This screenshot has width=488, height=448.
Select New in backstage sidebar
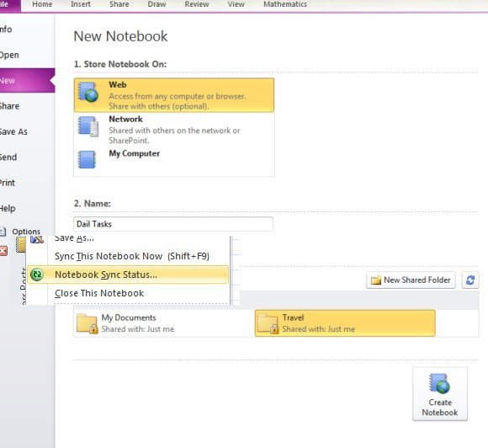(x=28, y=80)
